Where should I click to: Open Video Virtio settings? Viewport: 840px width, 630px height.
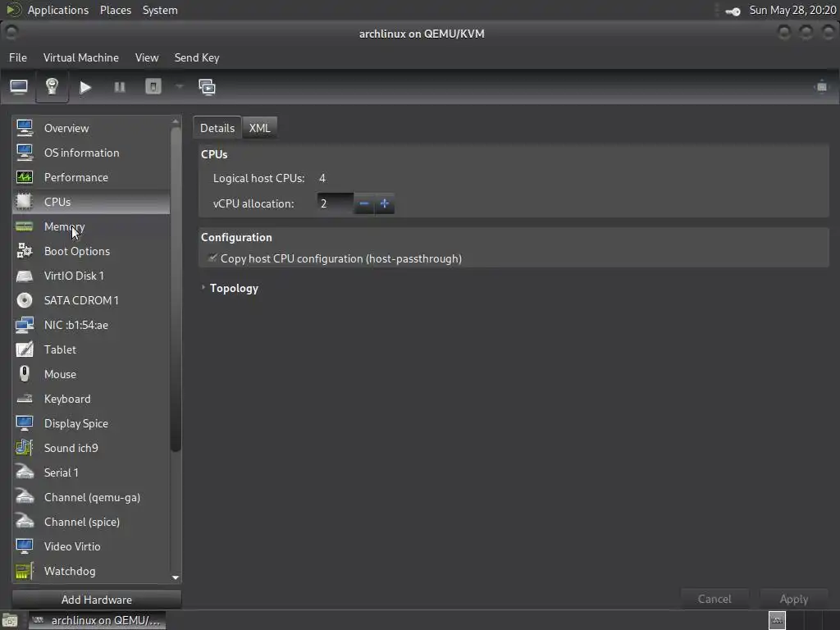[91, 547]
